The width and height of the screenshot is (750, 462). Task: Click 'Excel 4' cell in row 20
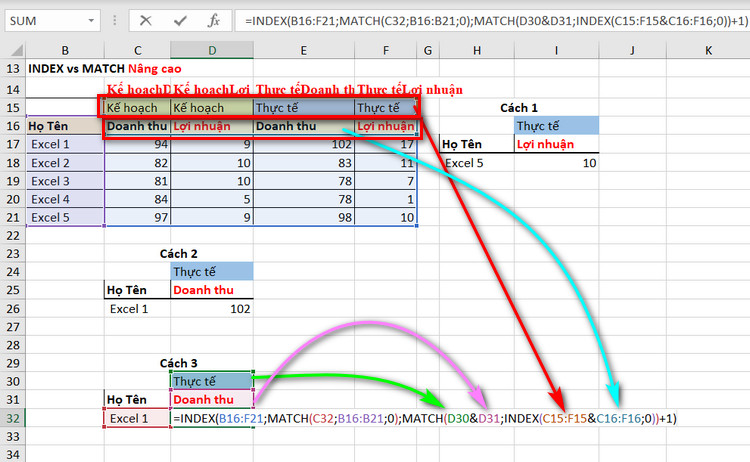(x=65, y=199)
